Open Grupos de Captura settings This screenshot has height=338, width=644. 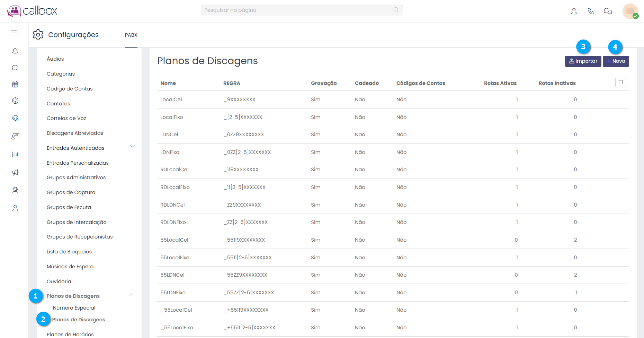pos(71,192)
